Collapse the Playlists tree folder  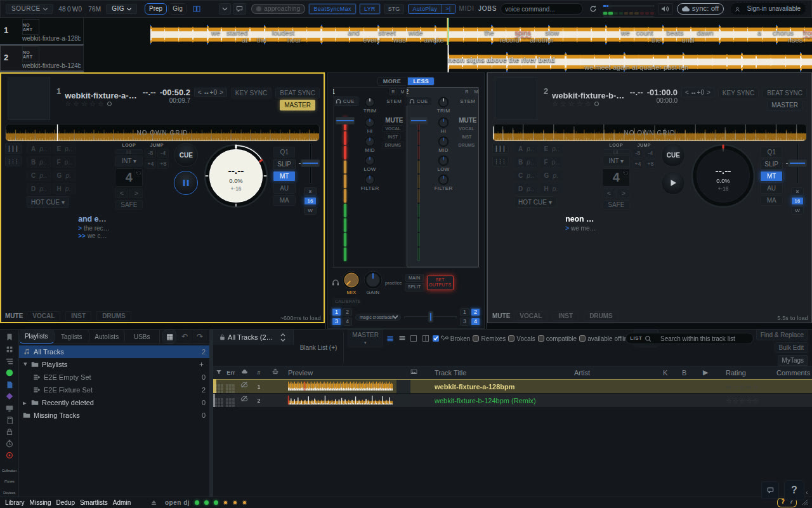25,364
